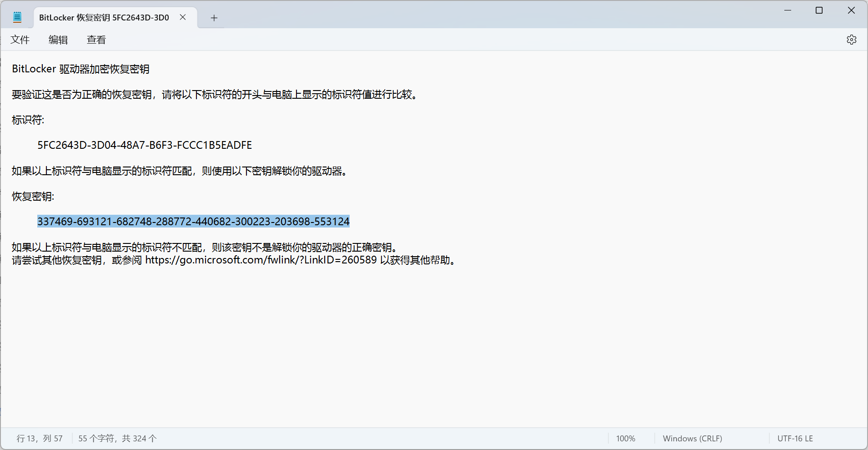Add a new tab with plus button
Viewport: 868px width, 450px height.
(x=214, y=18)
